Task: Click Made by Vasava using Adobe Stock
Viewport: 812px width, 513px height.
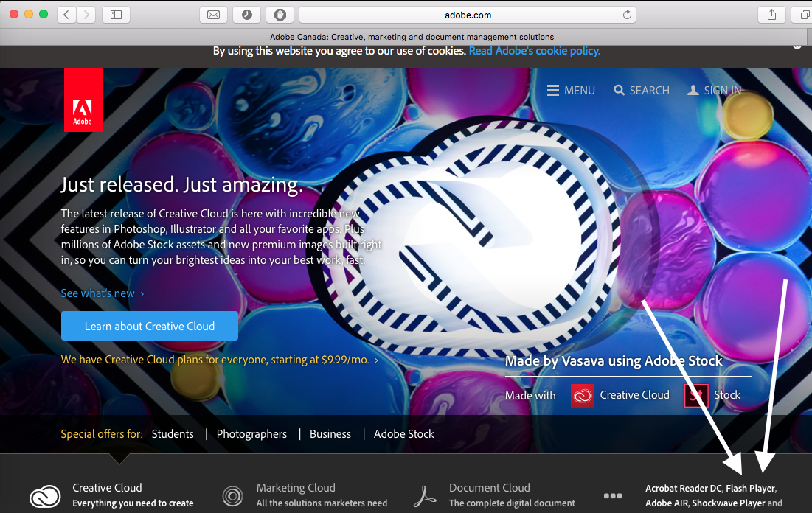Action: 614,361
